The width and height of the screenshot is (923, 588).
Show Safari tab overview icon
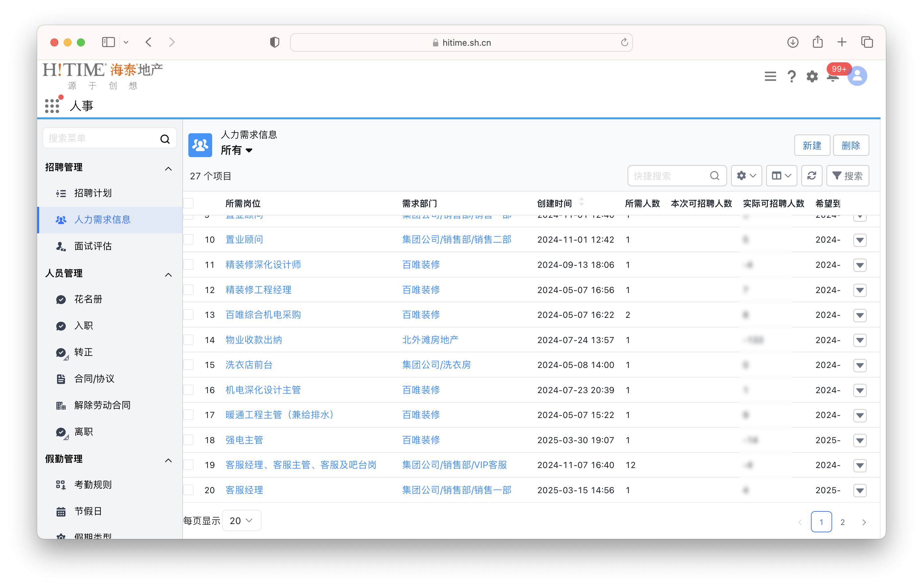867,42
